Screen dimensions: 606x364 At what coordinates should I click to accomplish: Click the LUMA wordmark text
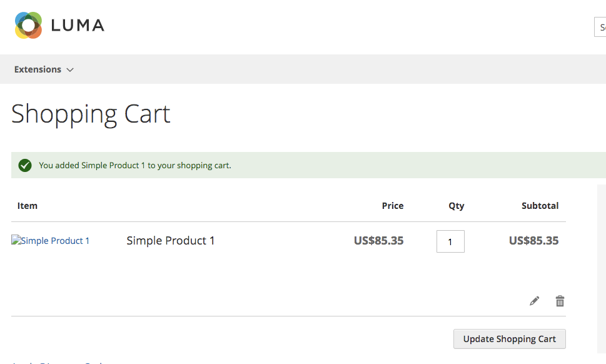point(78,26)
